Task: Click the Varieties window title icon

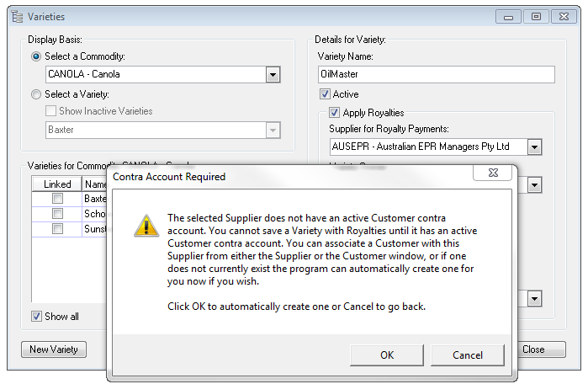Action: point(16,17)
